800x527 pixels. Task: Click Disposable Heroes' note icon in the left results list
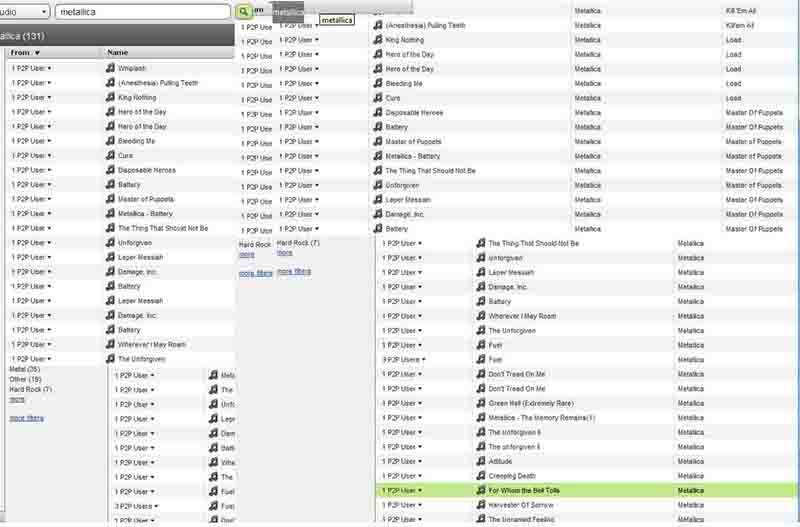coord(110,170)
